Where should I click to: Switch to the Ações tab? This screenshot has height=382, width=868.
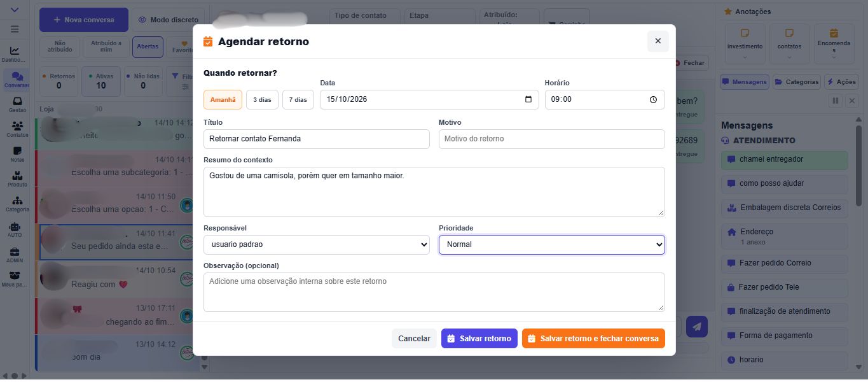click(x=841, y=81)
